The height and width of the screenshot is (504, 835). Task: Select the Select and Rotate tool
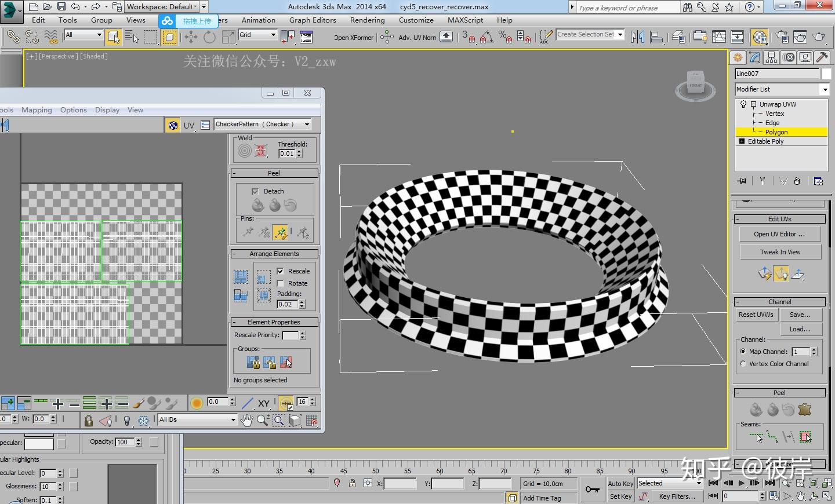point(209,38)
